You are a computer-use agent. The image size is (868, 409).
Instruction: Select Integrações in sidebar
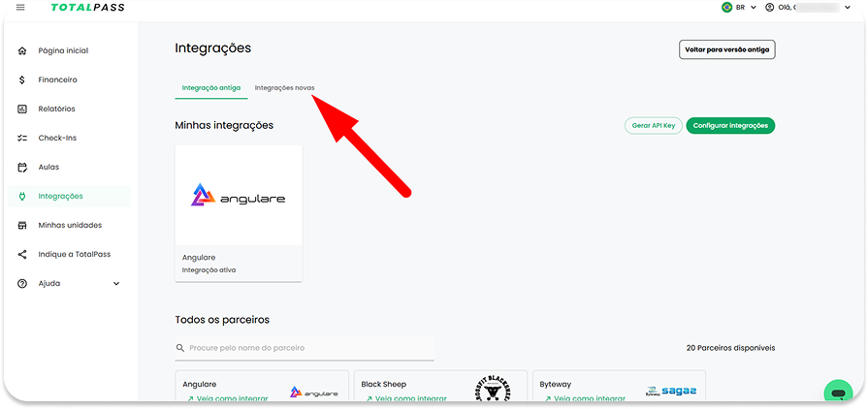(69, 197)
